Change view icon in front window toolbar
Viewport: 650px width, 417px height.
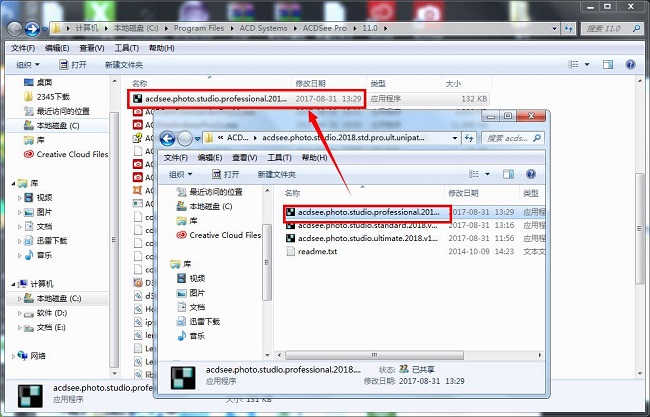(473, 174)
